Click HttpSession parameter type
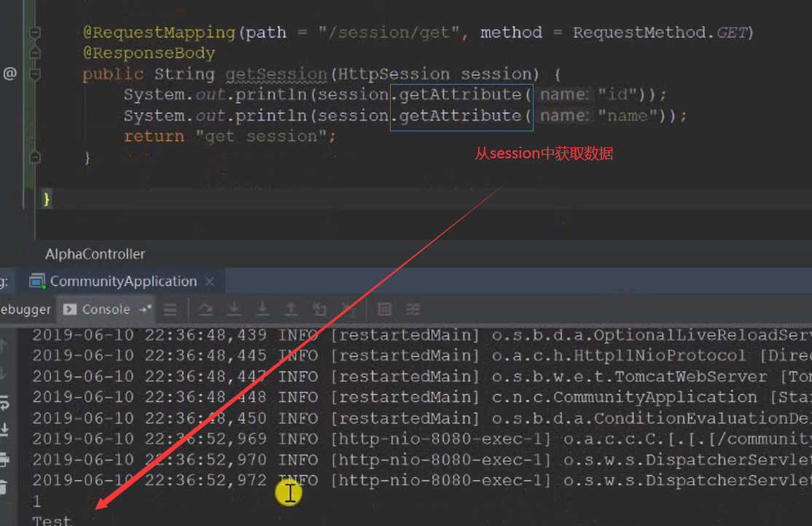The image size is (812, 526). point(394,74)
